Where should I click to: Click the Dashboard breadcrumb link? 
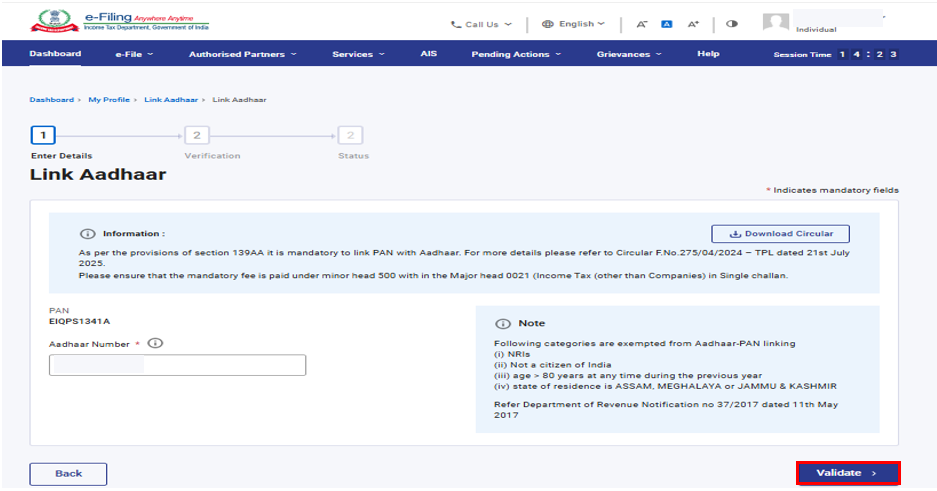point(51,100)
